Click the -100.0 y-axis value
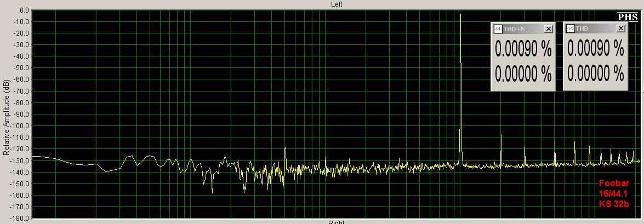 point(20,125)
